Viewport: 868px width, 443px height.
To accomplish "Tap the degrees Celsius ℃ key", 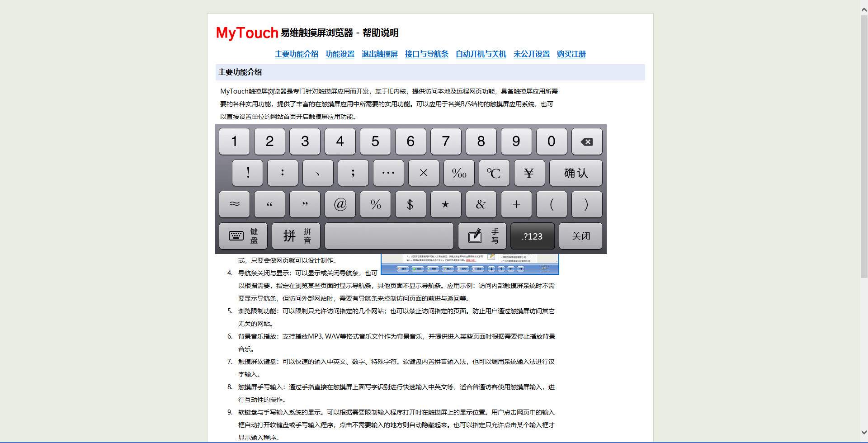I will coord(494,173).
